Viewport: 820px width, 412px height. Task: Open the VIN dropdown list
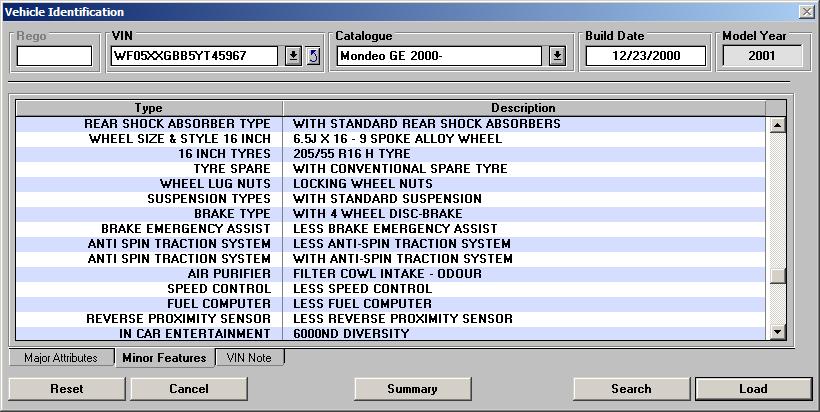(x=293, y=56)
